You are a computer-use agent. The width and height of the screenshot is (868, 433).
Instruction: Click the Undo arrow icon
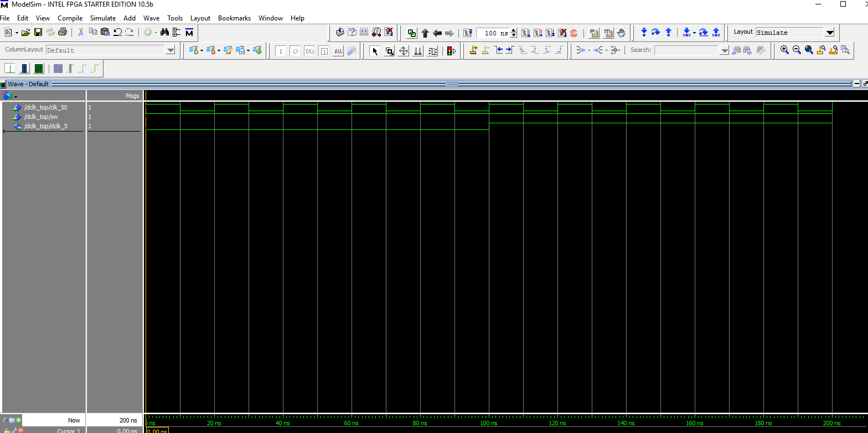117,33
